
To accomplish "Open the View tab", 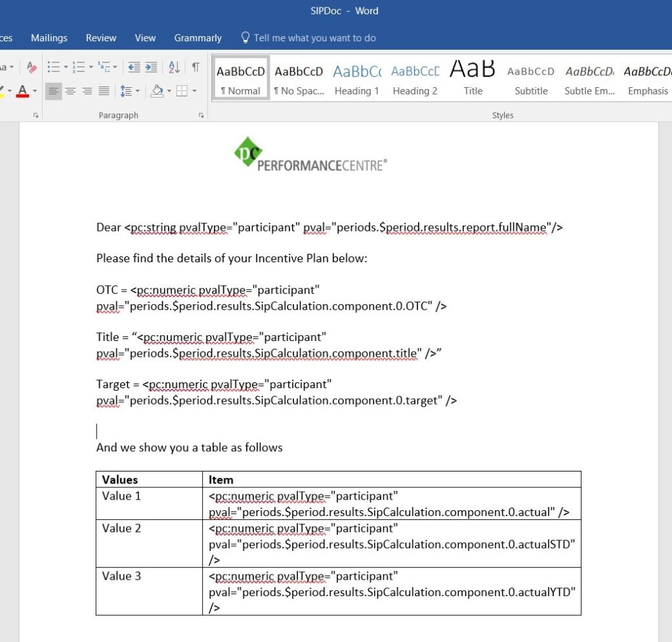I will point(145,37).
